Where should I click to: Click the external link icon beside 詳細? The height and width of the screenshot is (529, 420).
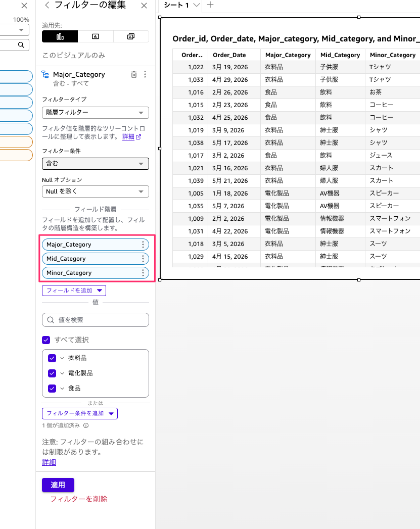(x=138, y=136)
